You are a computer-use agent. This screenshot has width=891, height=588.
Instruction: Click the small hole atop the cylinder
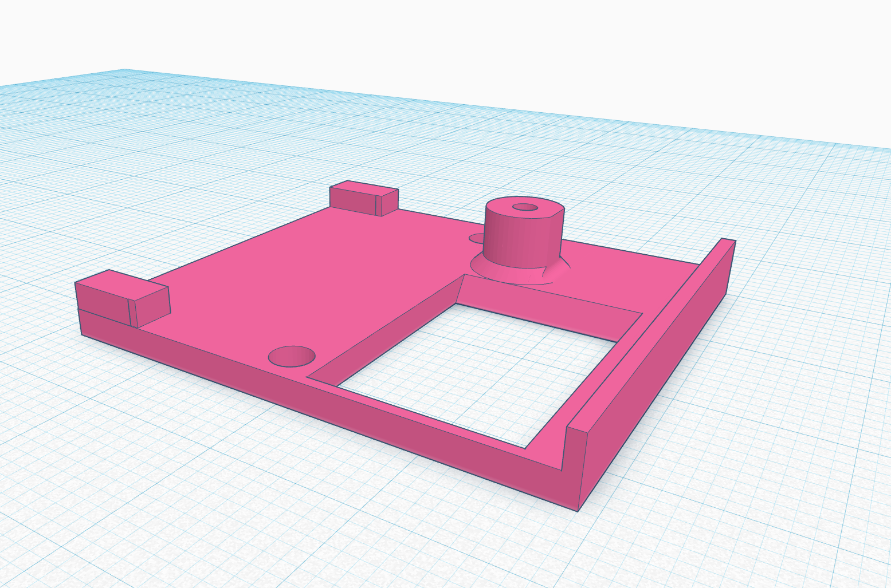[x=525, y=207]
